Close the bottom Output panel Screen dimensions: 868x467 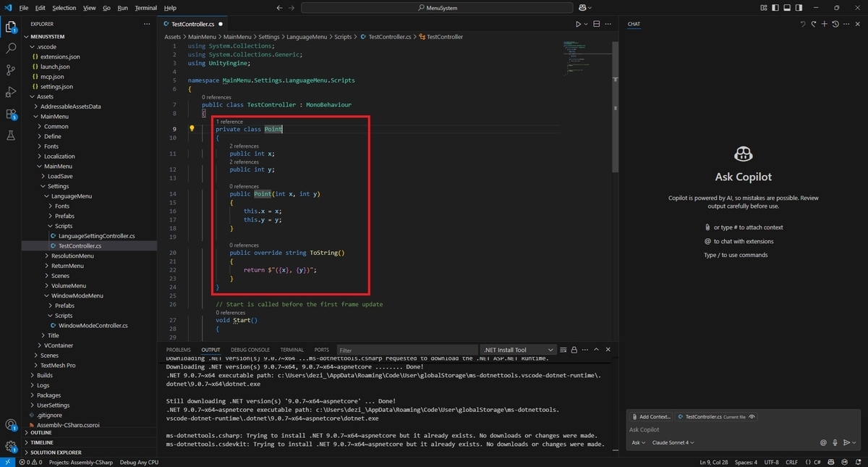[608, 350]
